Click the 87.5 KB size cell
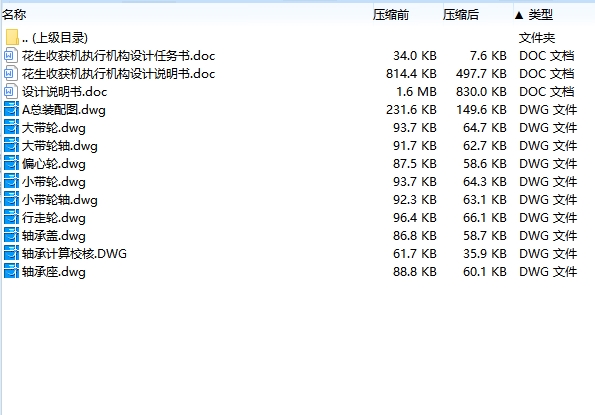The height and width of the screenshot is (415, 595). click(x=415, y=164)
